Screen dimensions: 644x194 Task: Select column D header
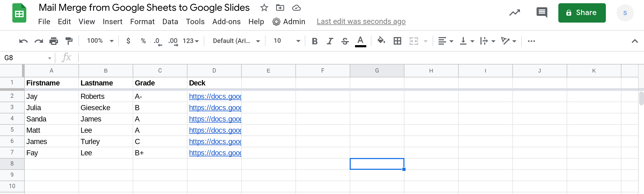click(x=214, y=71)
